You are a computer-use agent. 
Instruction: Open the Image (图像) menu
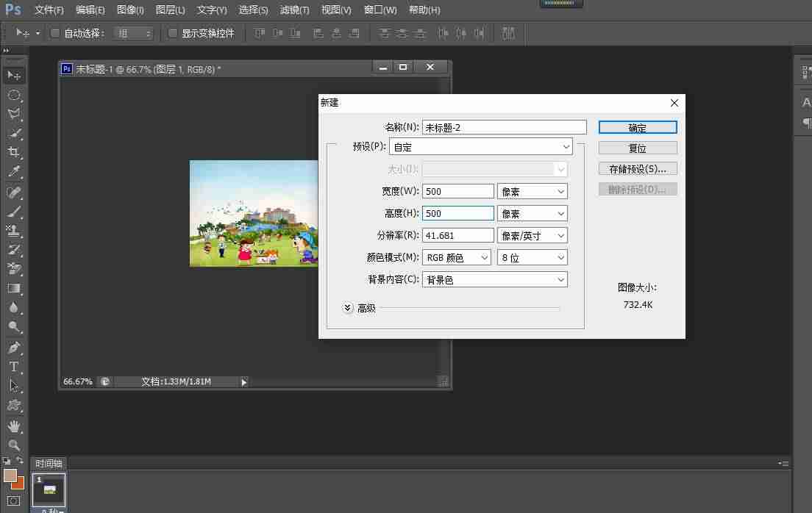click(130, 10)
